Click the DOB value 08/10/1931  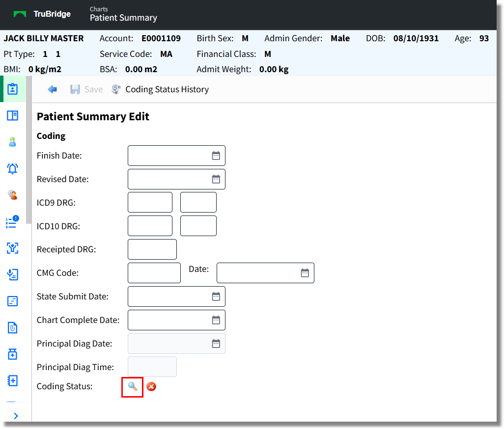(x=416, y=39)
